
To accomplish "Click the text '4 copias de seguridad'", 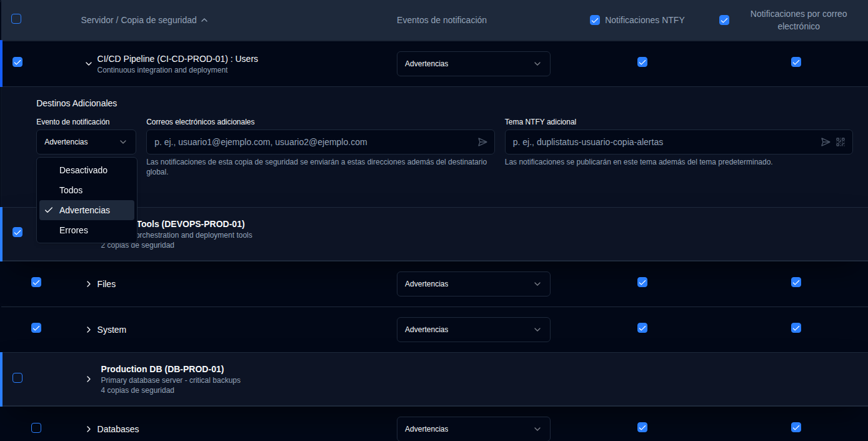I will tap(137, 390).
